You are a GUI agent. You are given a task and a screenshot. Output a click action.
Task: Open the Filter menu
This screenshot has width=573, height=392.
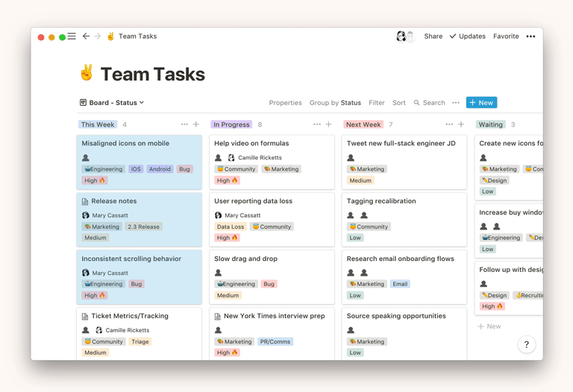coord(376,103)
